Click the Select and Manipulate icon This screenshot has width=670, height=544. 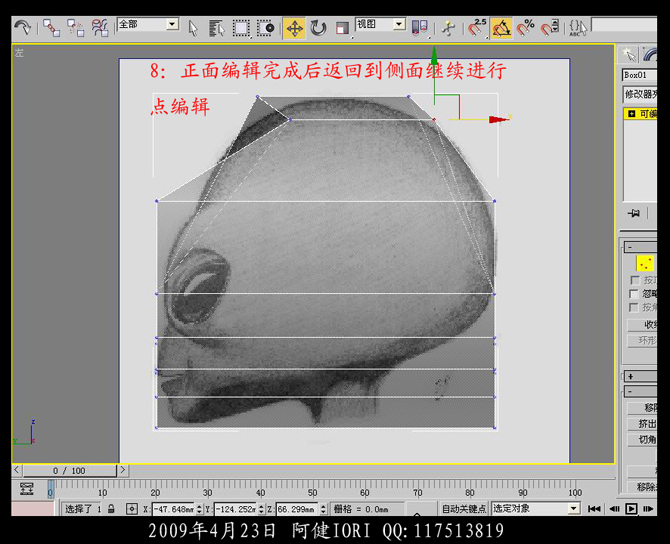(x=447, y=28)
